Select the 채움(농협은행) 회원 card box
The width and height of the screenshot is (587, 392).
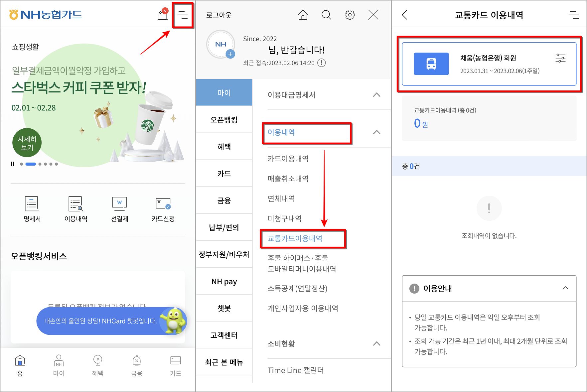pos(489,64)
